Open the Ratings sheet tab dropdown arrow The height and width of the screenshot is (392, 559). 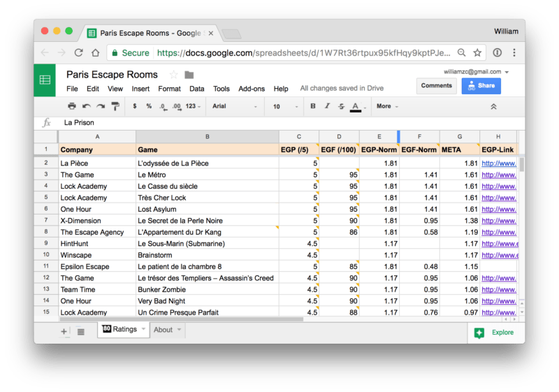click(x=143, y=329)
